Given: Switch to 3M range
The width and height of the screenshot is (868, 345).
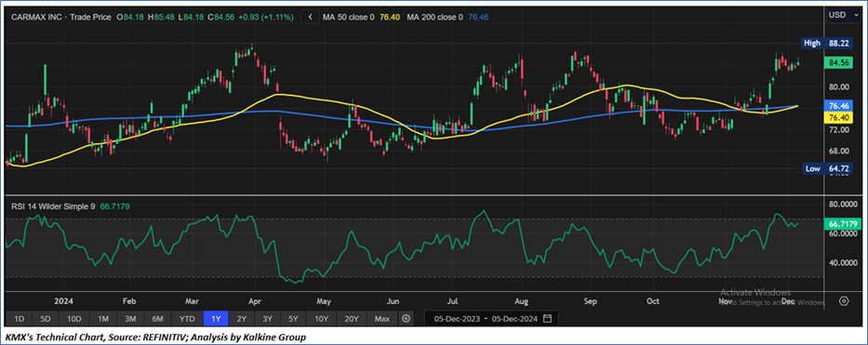Looking at the screenshot, I should 130,318.
